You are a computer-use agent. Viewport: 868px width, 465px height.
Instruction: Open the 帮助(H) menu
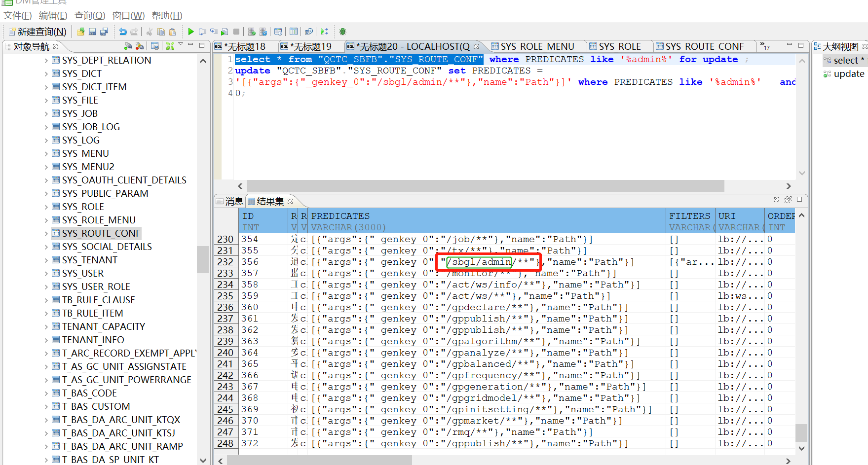[x=167, y=16]
